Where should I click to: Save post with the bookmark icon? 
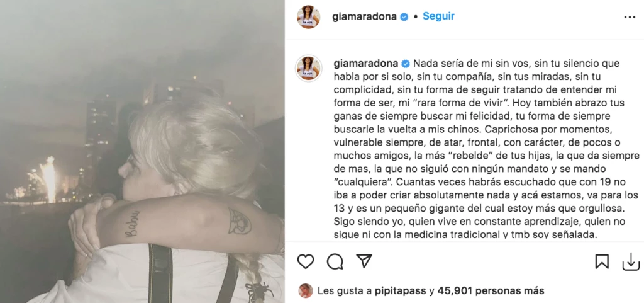click(602, 261)
